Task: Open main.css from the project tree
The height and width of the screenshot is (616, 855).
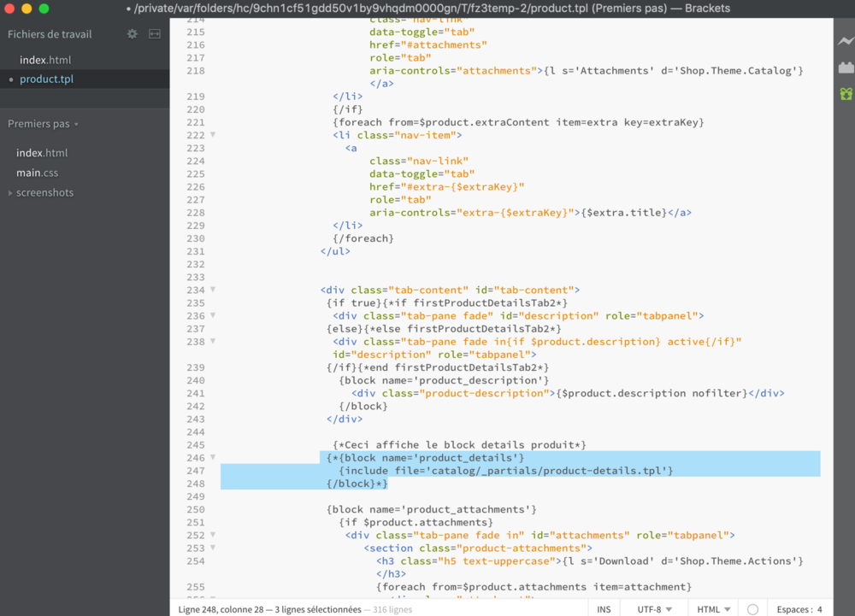Action: coord(38,173)
